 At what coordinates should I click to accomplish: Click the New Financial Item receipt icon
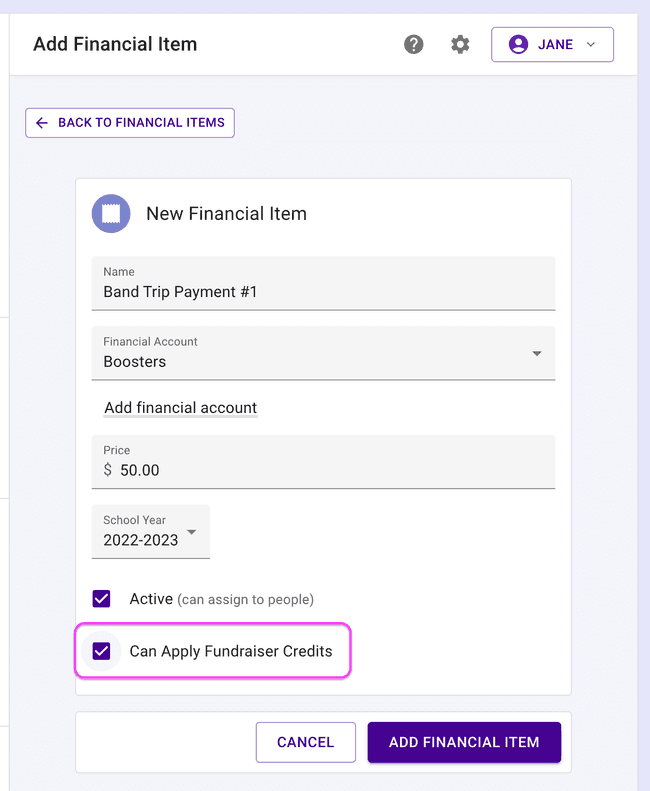[x=111, y=213]
